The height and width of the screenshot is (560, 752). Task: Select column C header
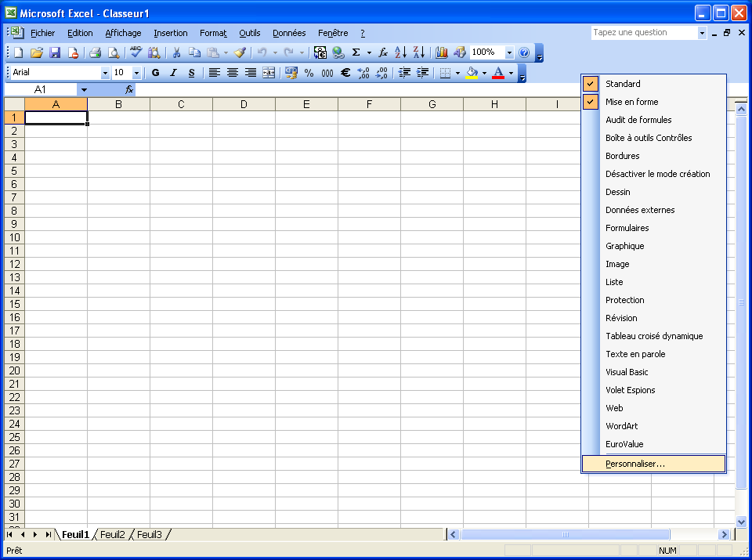[x=181, y=104]
